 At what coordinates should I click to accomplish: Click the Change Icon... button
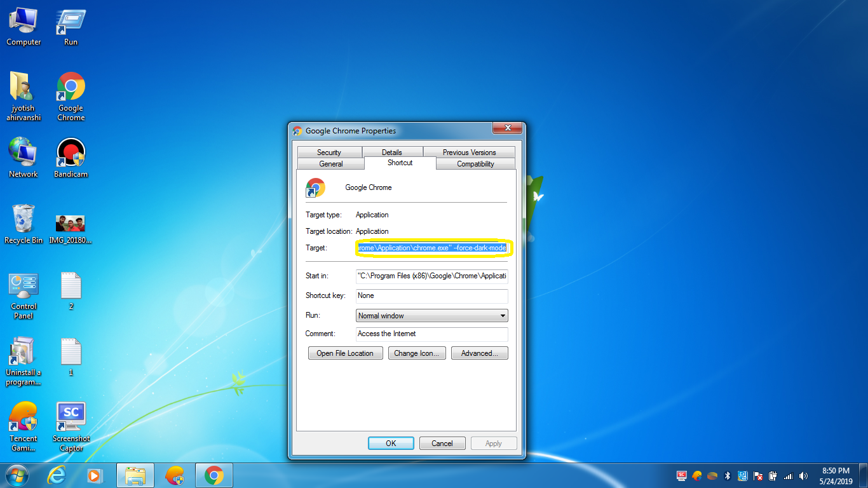(417, 353)
